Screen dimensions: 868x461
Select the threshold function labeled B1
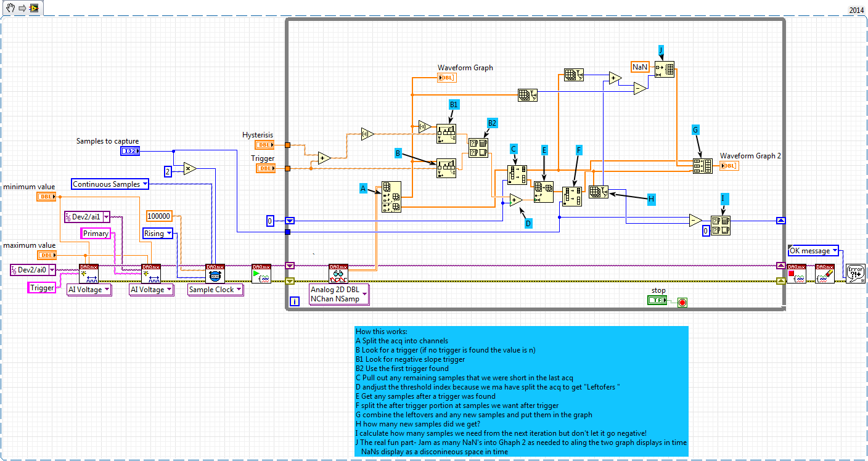pyautogui.click(x=447, y=134)
